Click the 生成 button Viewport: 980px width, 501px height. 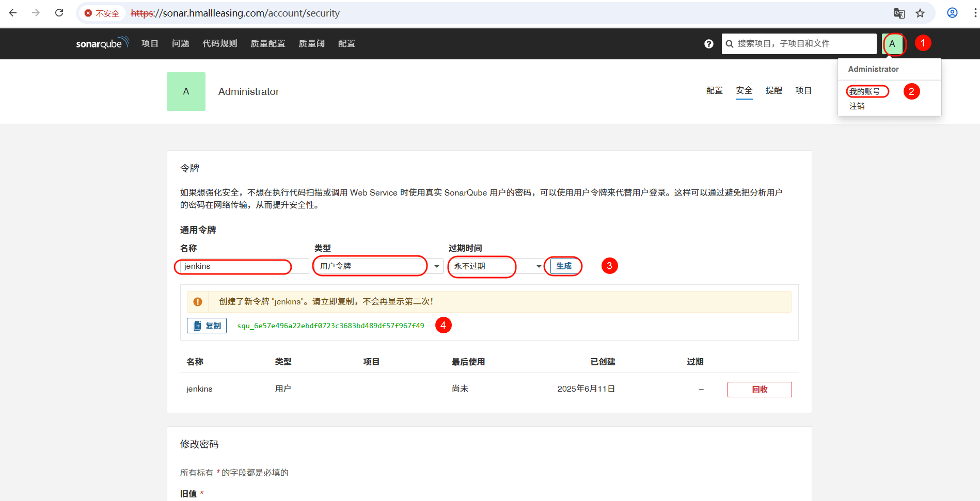click(x=563, y=266)
